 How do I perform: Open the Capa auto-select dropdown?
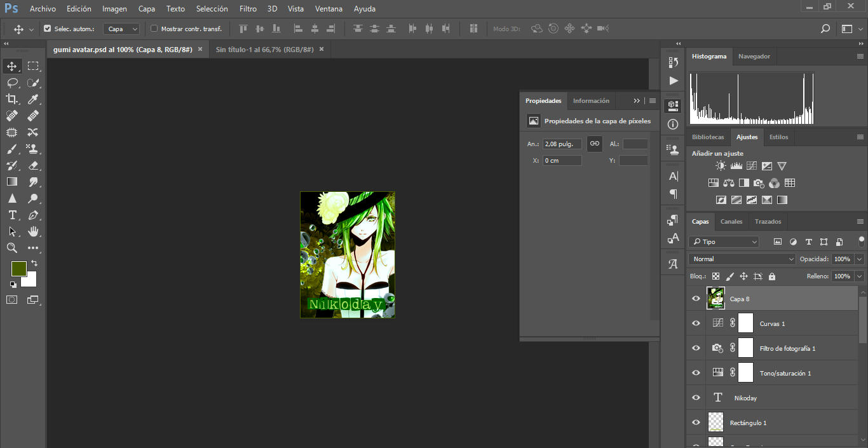[121, 29]
